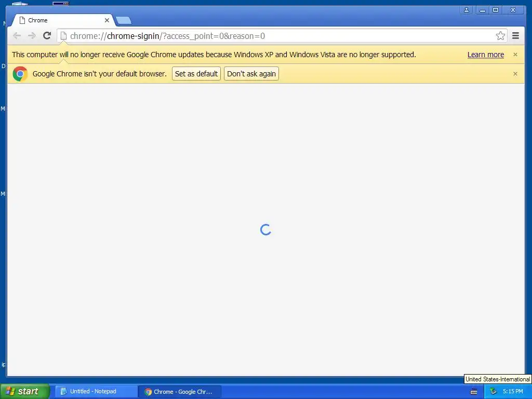Image resolution: width=532 pixels, height=399 pixels.
Task: Click the 5:15 PM system clock
Action: coord(513,392)
